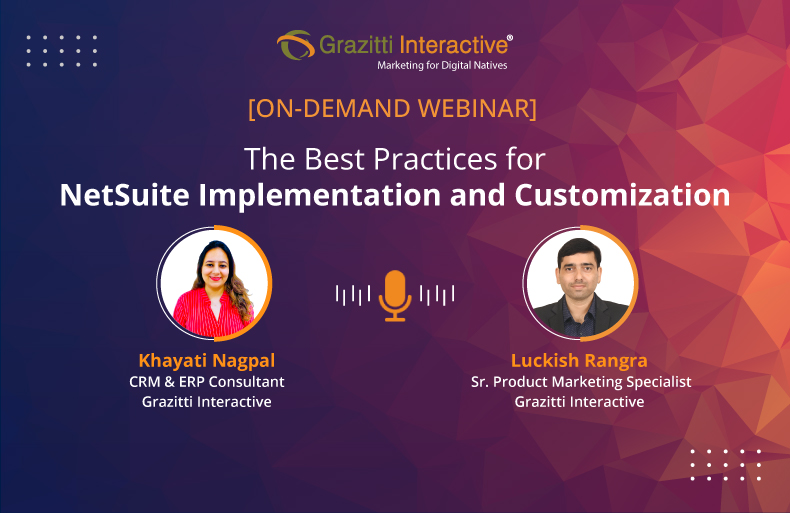
Task: Click the name "Khayati Nagpal"
Action: tap(207, 361)
